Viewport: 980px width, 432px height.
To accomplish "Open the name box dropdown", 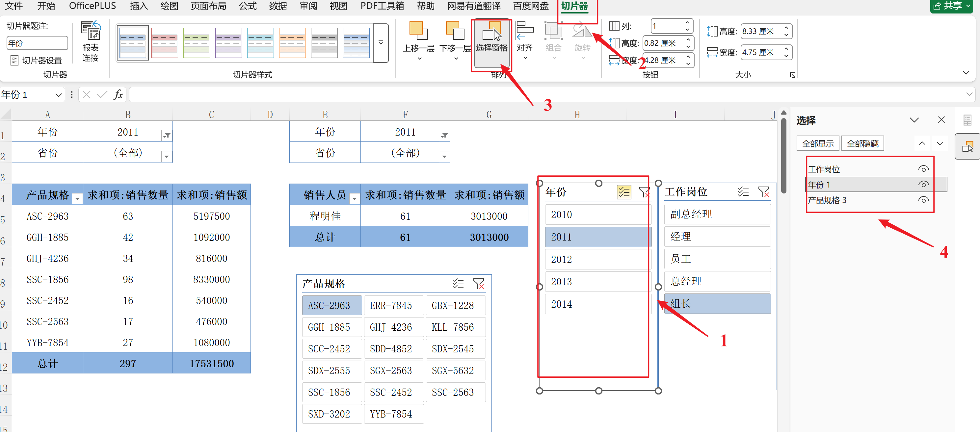I will pos(58,95).
